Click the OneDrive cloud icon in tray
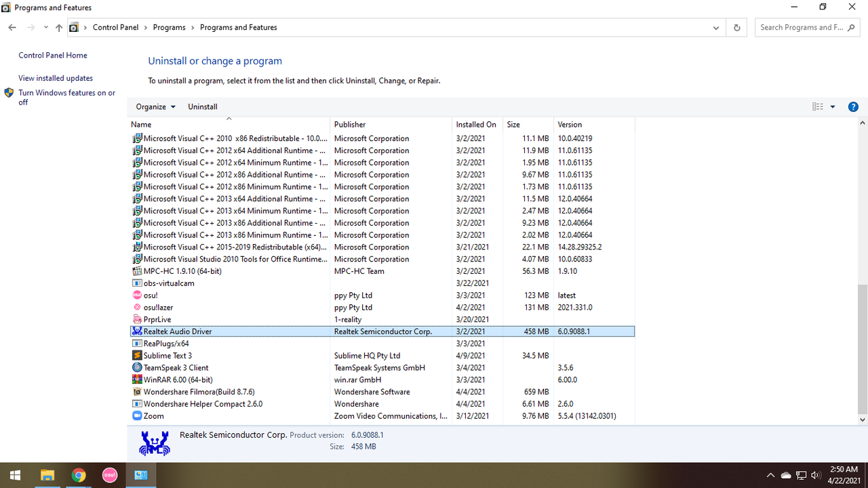Image resolution: width=868 pixels, height=488 pixels. pyautogui.click(x=786, y=475)
